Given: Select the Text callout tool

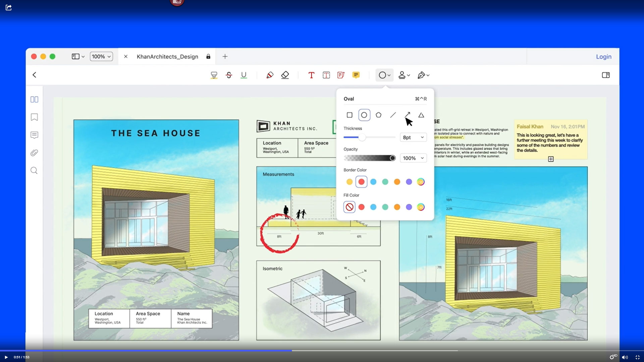Looking at the screenshot, I should (341, 75).
